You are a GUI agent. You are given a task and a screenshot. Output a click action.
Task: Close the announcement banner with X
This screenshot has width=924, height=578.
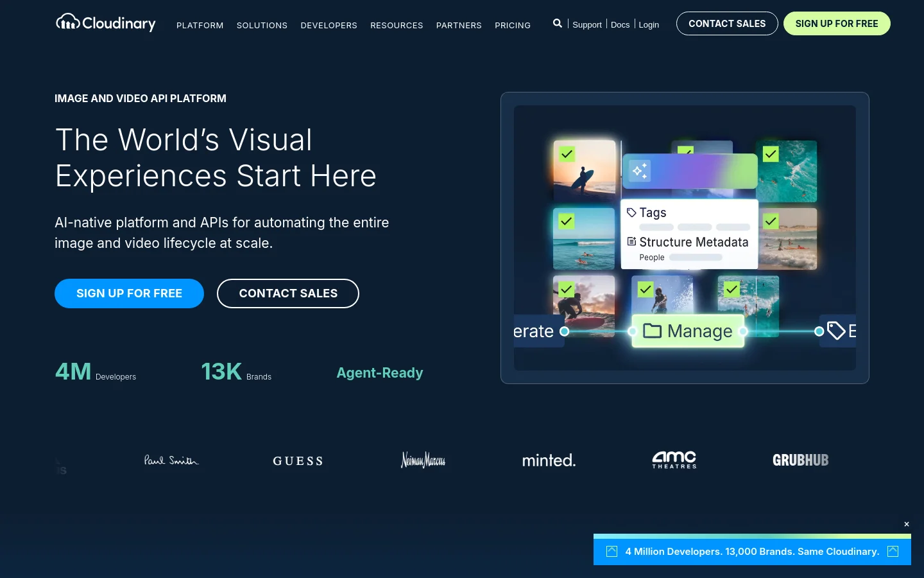(907, 524)
